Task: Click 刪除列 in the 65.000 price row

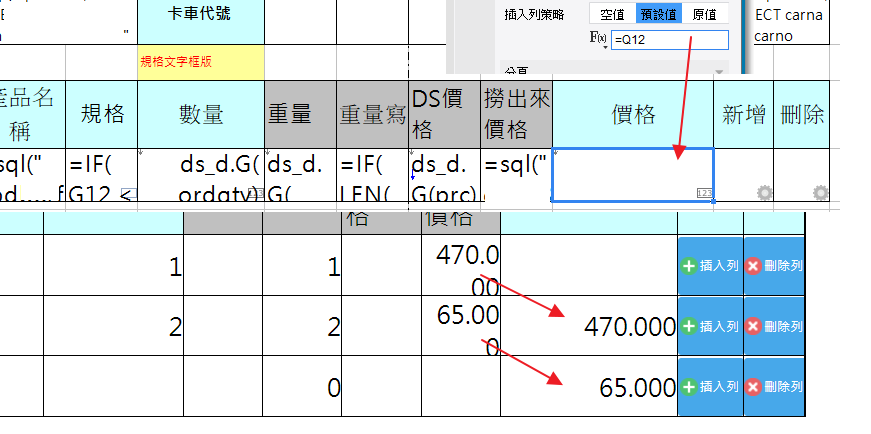Action: 774,386
